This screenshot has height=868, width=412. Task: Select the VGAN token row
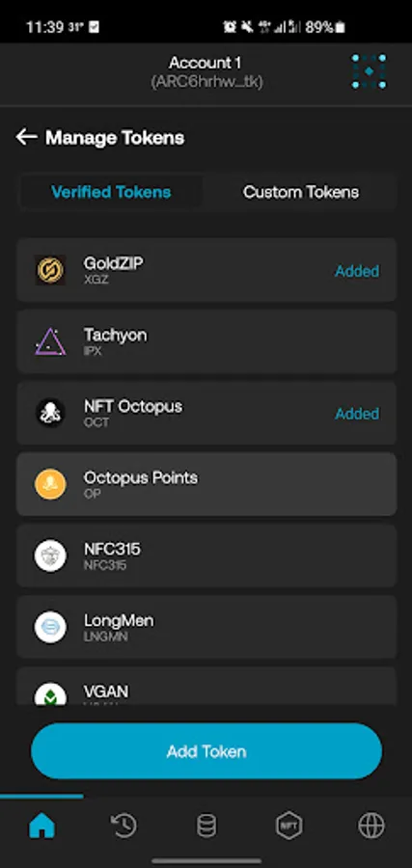(206, 686)
